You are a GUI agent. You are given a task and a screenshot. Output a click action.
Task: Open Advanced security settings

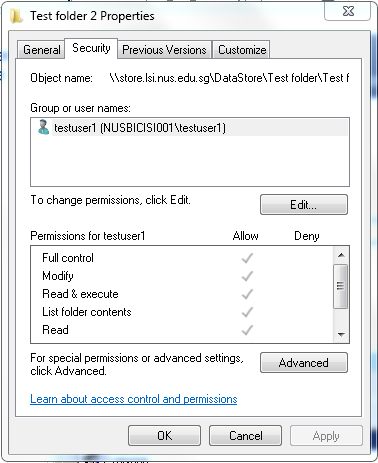point(304,363)
